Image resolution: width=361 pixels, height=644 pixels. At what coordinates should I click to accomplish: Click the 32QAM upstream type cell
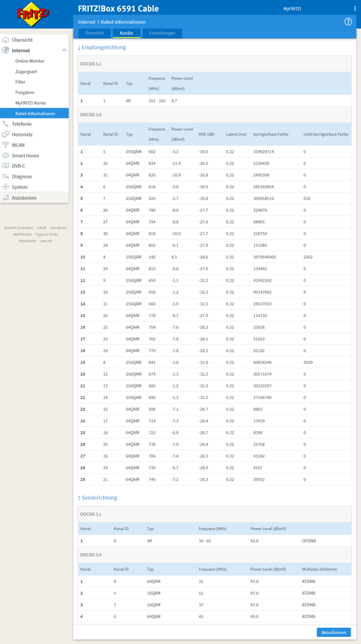pos(153,593)
